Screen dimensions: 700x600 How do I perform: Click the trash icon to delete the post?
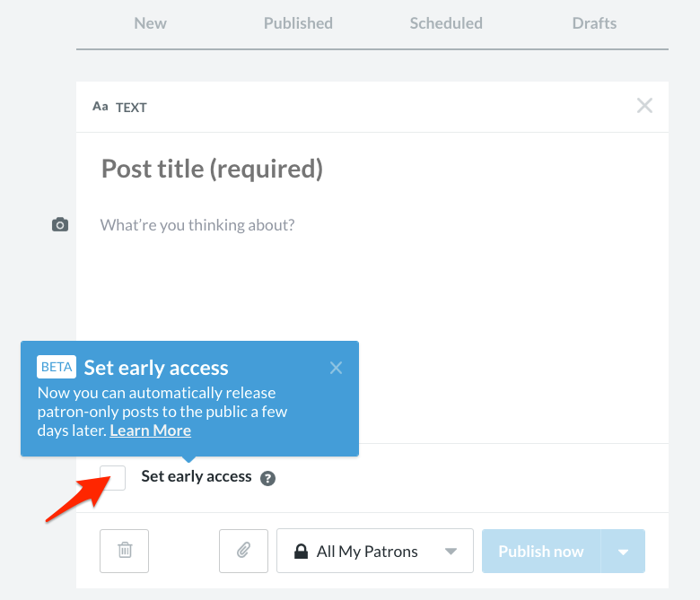click(125, 551)
